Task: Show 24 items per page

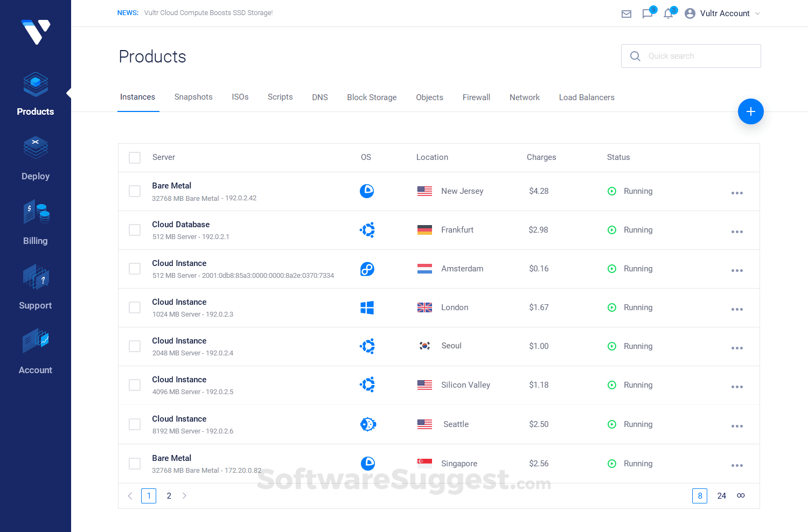Action: (722, 496)
